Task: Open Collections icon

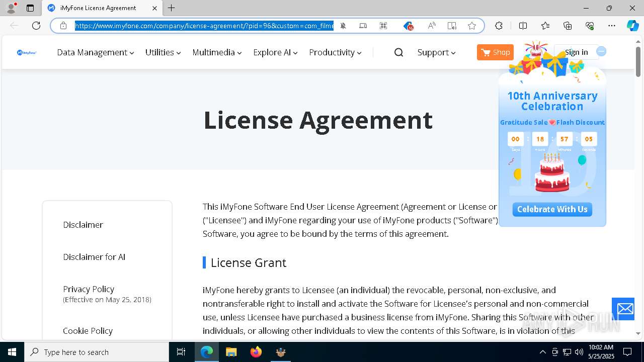Action: coord(568,26)
